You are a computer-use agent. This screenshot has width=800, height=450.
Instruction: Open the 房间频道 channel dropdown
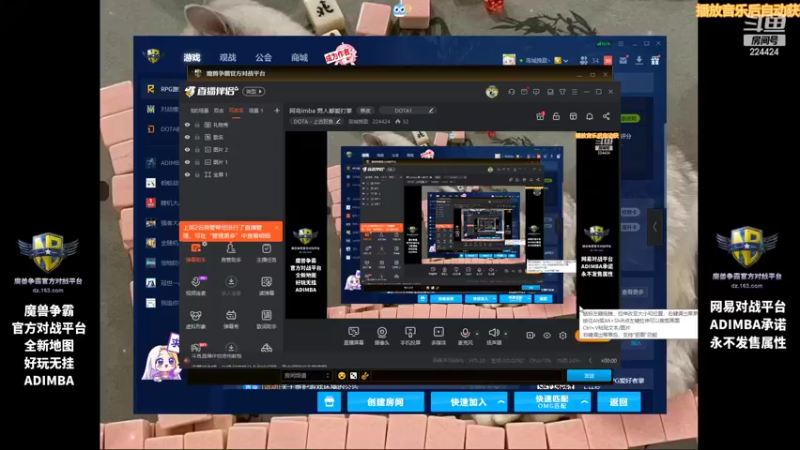click(x=307, y=376)
